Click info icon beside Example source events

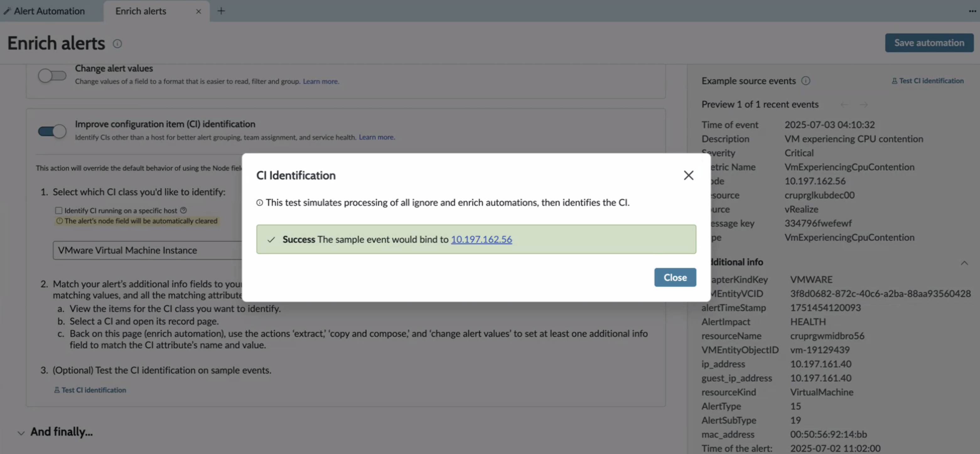pos(805,81)
